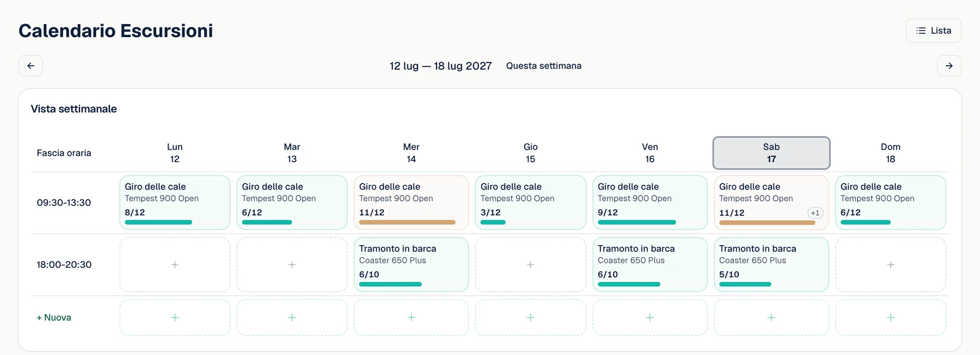Open Tuesday's Giro delle cale 6/12 excursion
The width and height of the screenshot is (980, 355).
(292, 202)
